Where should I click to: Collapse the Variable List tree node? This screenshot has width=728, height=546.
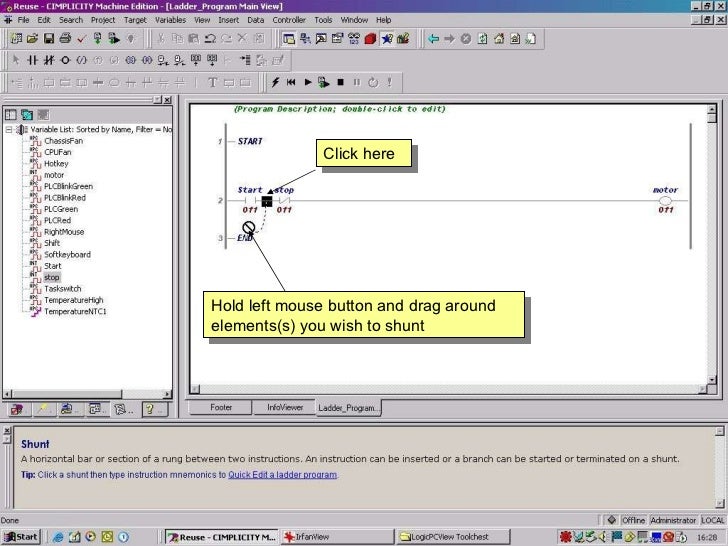9,130
